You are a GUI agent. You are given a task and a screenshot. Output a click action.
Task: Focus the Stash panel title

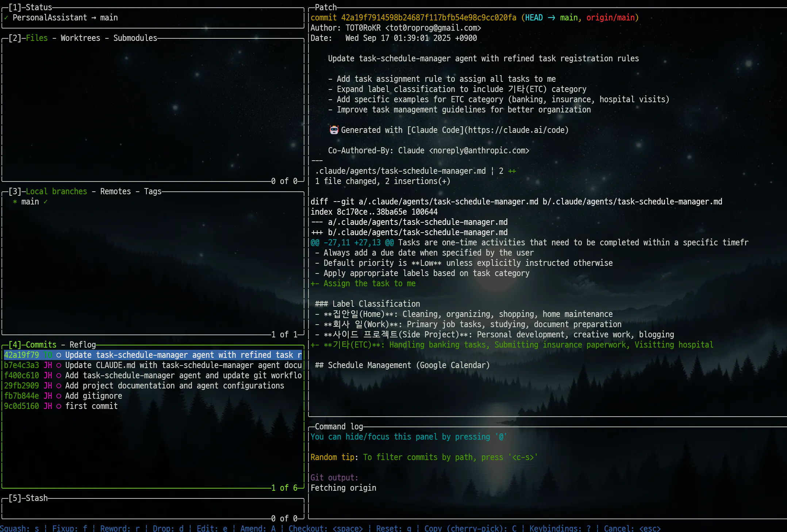coord(37,498)
